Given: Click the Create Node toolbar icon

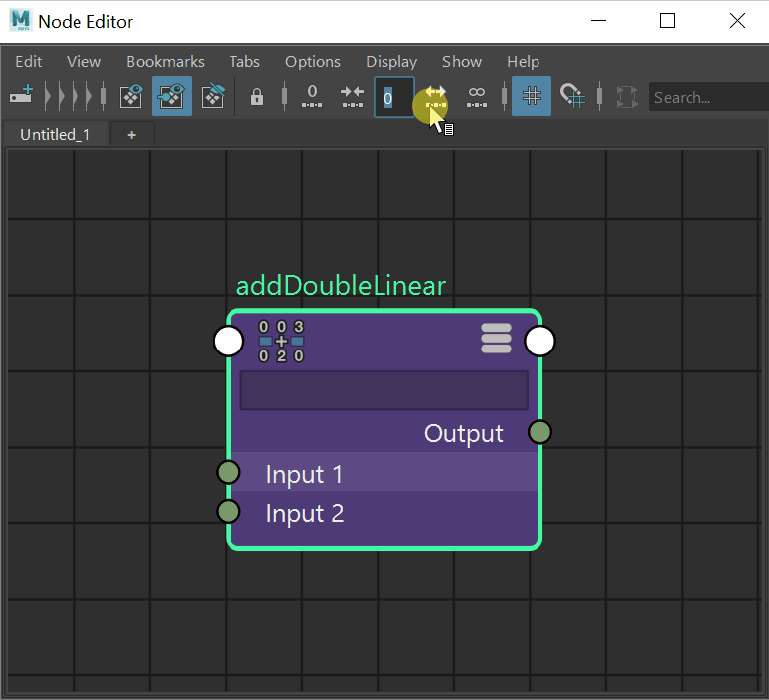Looking at the screenshot, I should coord(22,97).
